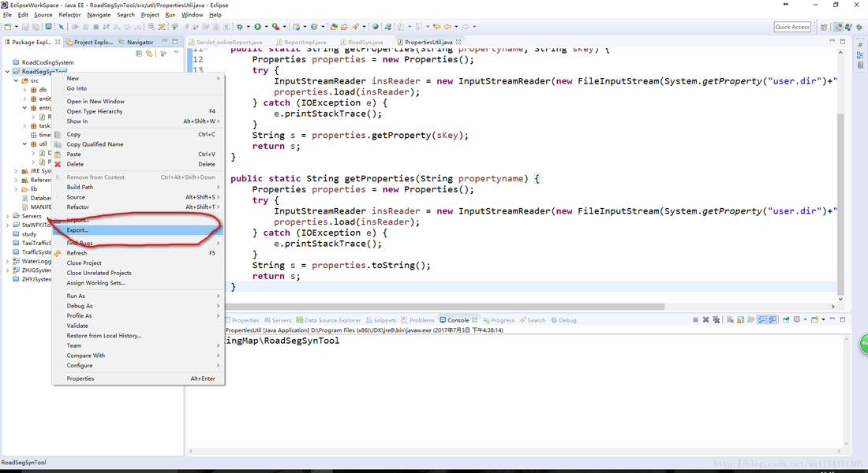Viewport: 868px width, 473px height.
Task: Toggle Show Console on Standard Error change
Action: pyautogui.click(x=773, y=320)
